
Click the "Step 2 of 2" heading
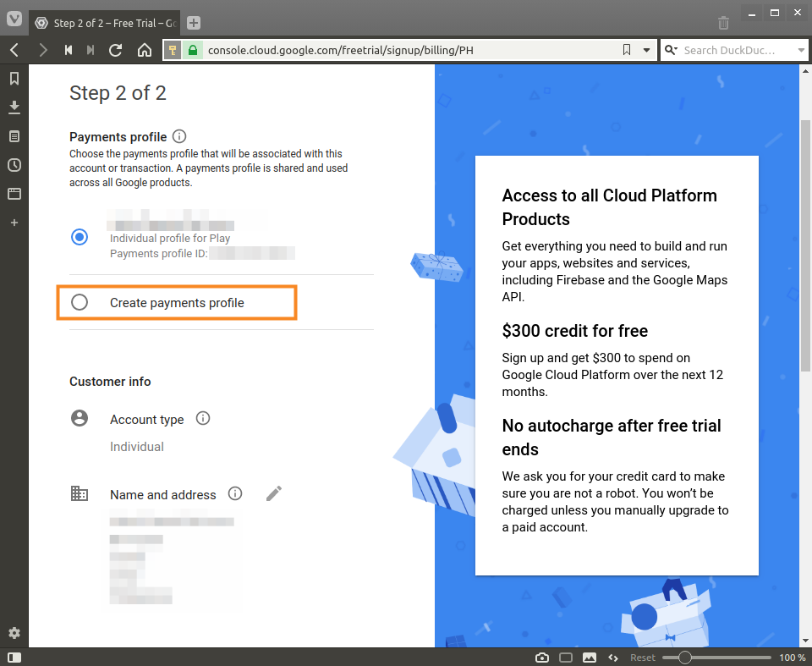click(118, 93)
